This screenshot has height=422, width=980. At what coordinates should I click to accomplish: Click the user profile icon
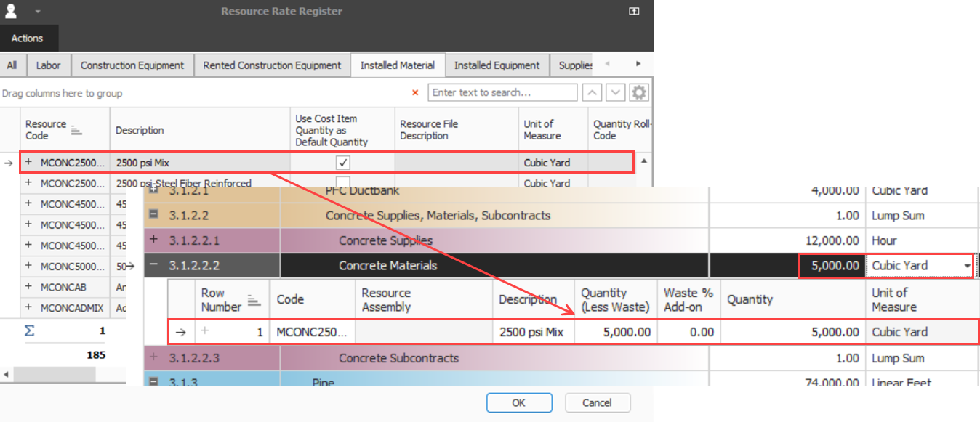(11, 11)
